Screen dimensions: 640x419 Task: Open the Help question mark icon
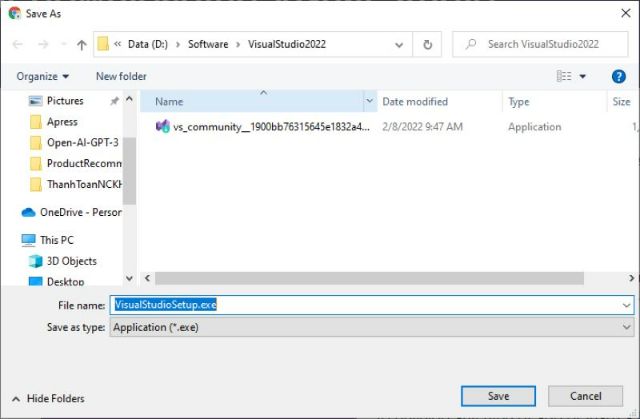pyautogui.click(x=619, y=76)
